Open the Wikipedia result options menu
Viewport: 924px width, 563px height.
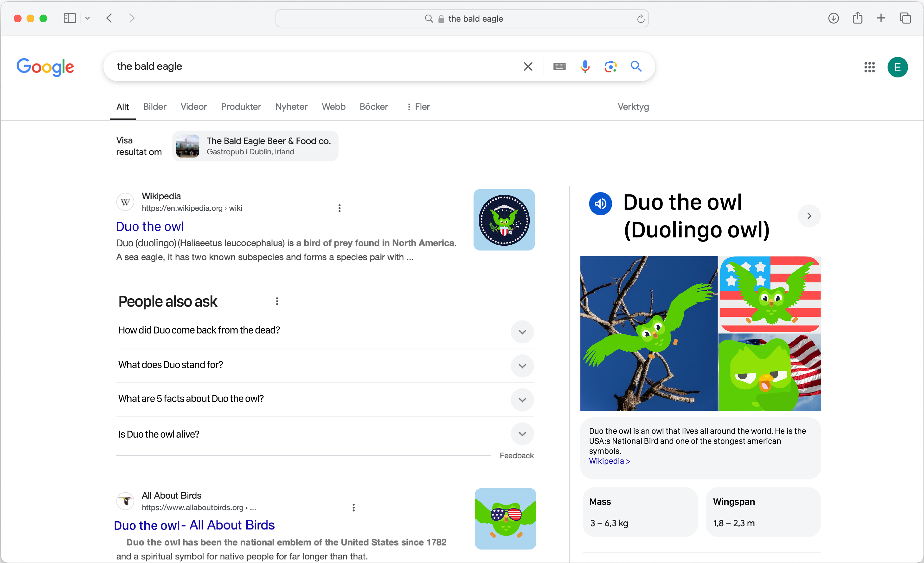[x=339, y=208]
